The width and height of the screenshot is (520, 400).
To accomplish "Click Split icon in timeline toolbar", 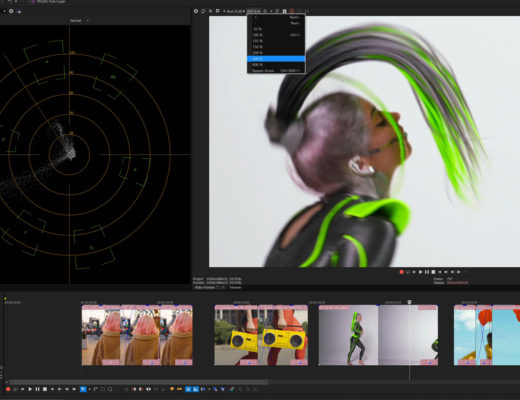I will click(148, 389).
